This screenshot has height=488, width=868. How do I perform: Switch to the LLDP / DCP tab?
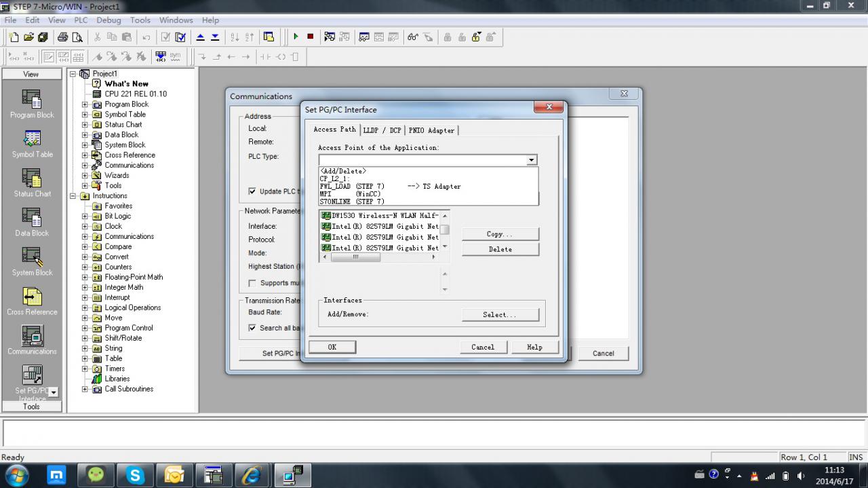coord(382,130)
